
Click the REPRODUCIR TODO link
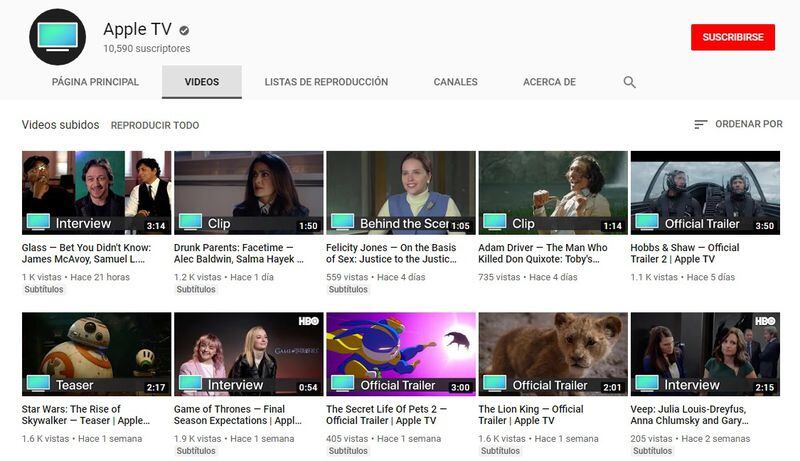[x=155, y=125]
